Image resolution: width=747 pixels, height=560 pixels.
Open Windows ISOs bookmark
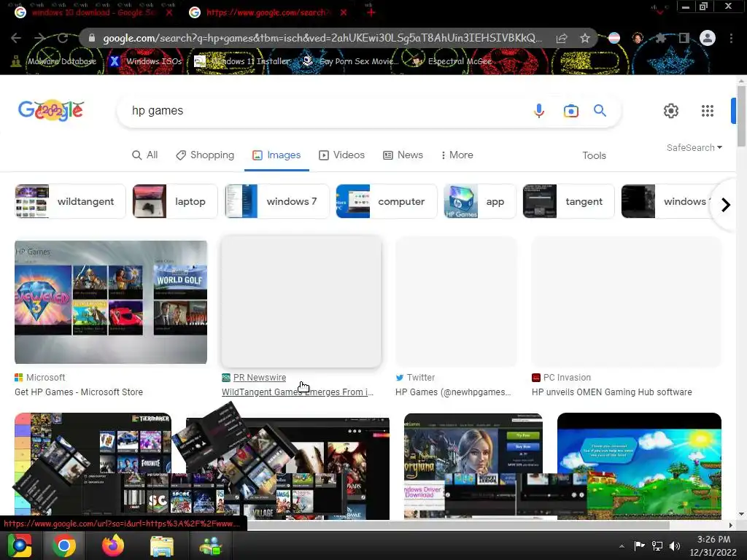pos(145,61)
